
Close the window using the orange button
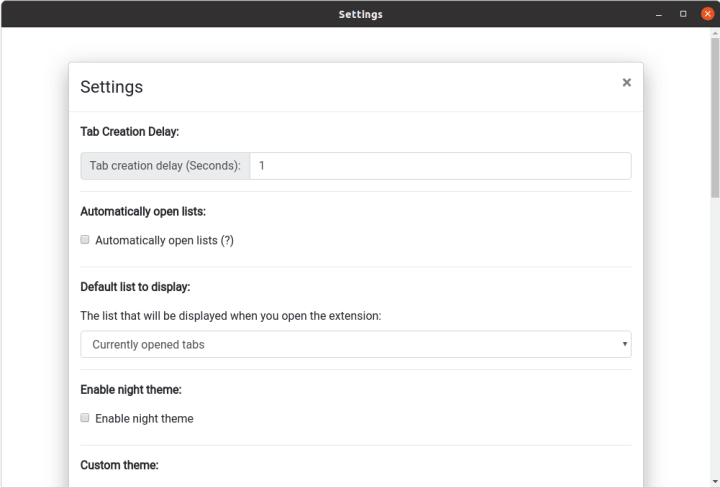[x=708, y=14]
